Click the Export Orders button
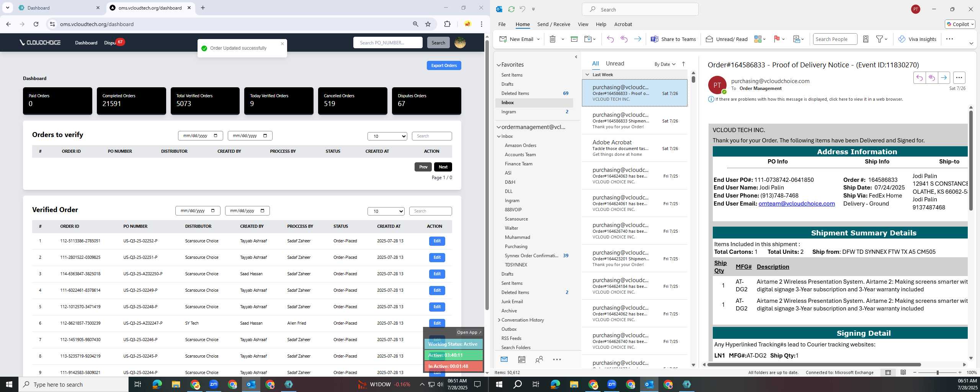The height and width of the screenshot is (392, 980). pyautogui.click(x=444, y=65)
